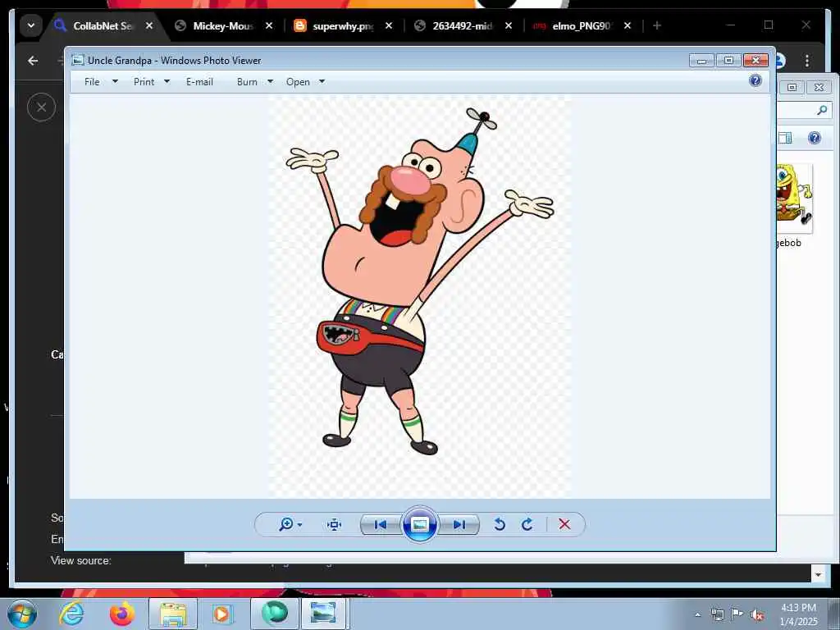Click Uncle Grandpa title bar text
Image resolution: width=840 pixels, height=630 pixels.
pos(174,61)
